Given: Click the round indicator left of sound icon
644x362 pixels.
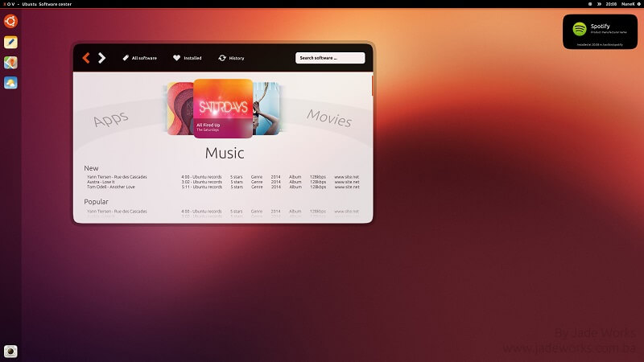Looking at the screenshot, I should [590, 4].
